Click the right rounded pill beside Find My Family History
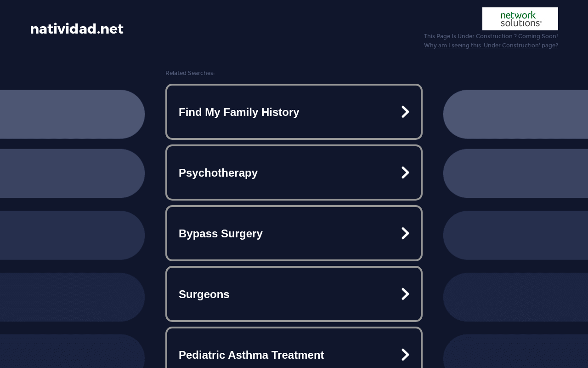This screenshot has height=368, width=588. click(515, 114)
